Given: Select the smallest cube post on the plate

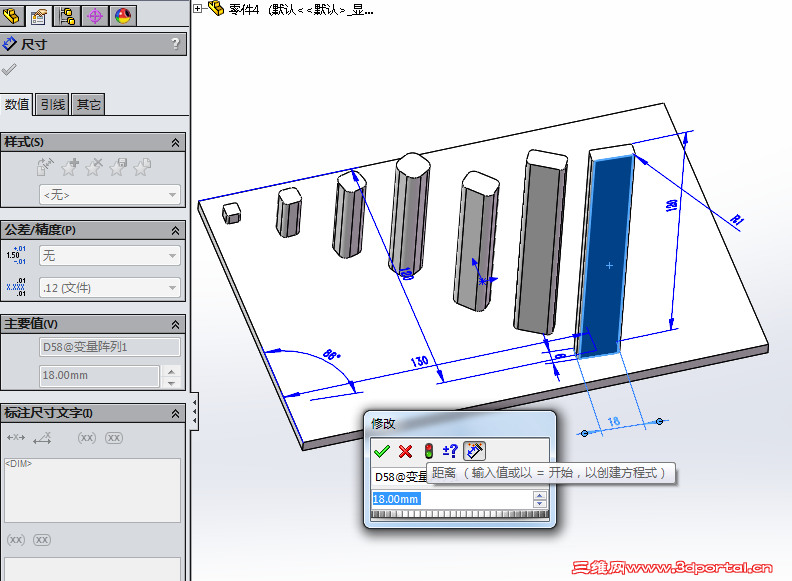Looking at the screenshot, I should pyautogui.click(x=231, y=213).
